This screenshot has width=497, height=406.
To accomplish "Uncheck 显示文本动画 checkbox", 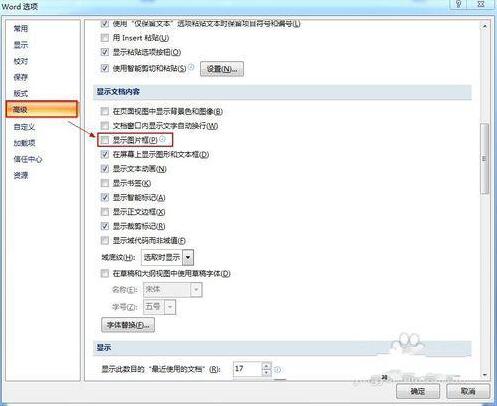I will 105,169.
